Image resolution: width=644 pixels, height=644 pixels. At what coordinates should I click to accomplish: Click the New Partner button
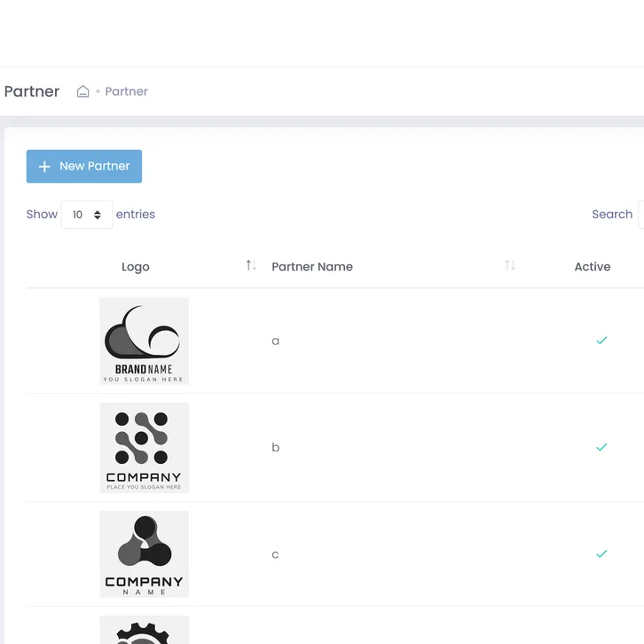pos(84,167)
